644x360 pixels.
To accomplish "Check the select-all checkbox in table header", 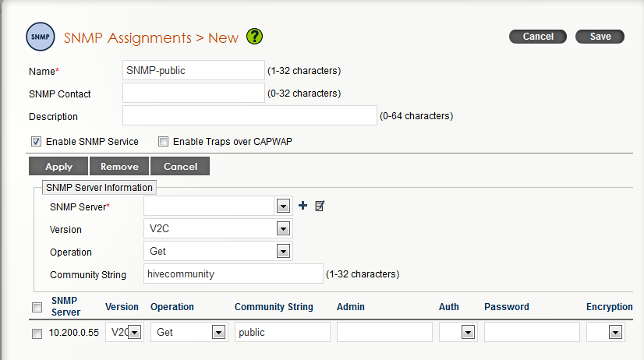I will [x=37, y=307].
